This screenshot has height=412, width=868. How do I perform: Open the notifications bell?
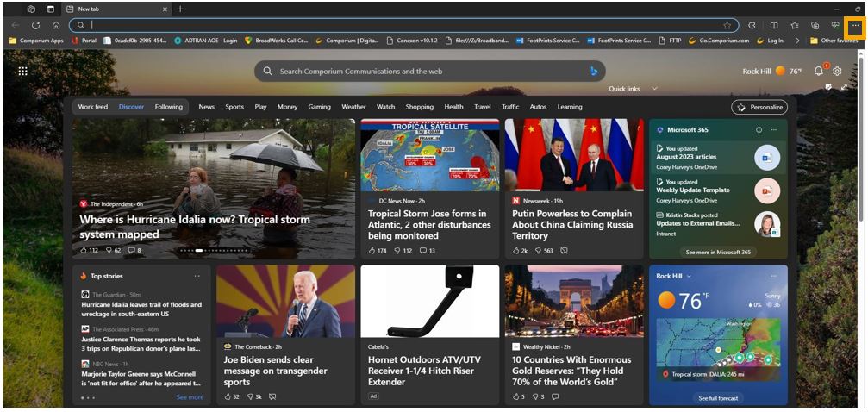click(x=819, y=71)
